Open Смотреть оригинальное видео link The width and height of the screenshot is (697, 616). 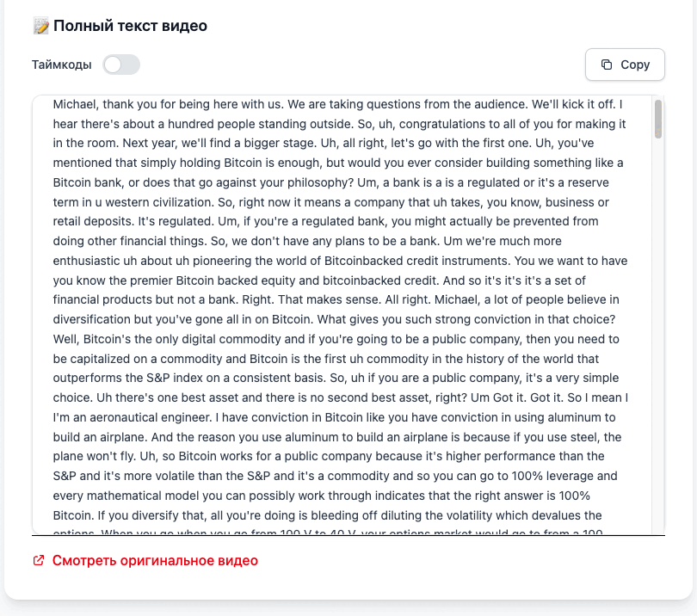pyautogui.click(x=155, y=561)
